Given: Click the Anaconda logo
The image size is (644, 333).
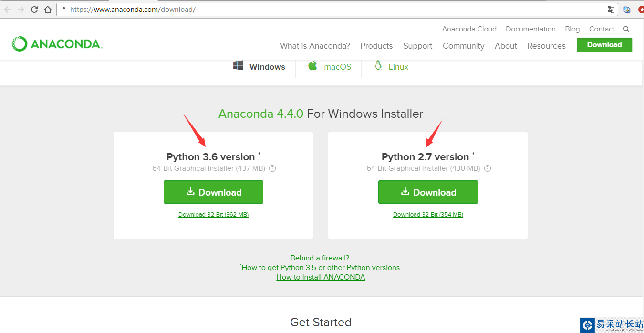Looking at the screenshot, I should (57, 44).
